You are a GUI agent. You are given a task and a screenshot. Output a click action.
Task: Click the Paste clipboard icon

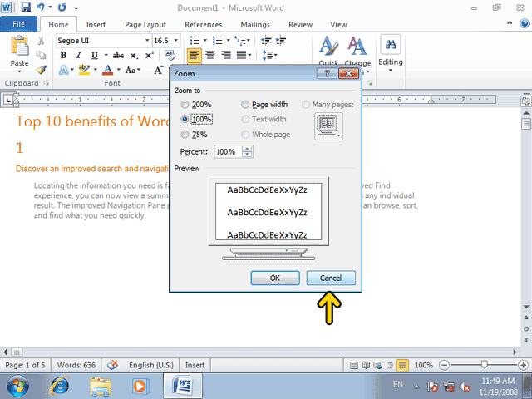(19, 46)
